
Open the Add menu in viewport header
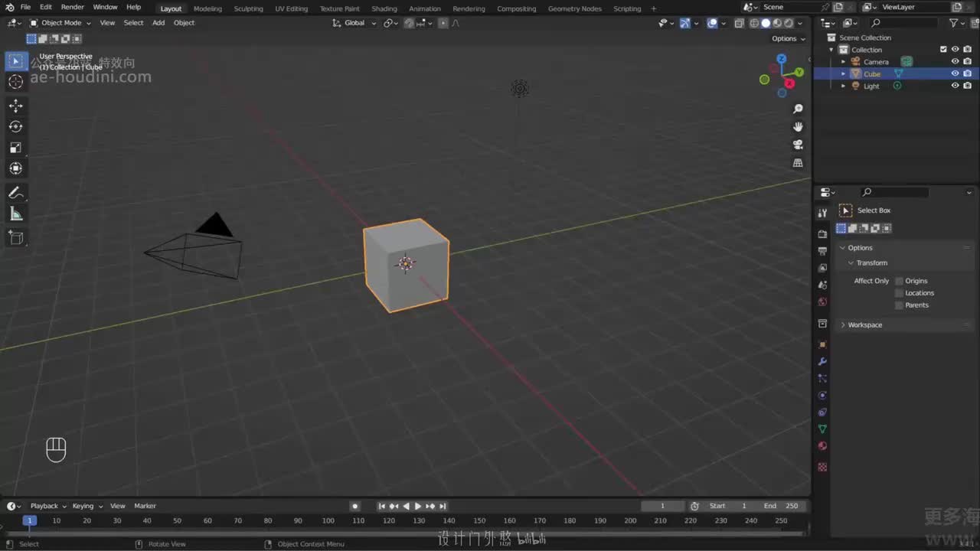click(x=158, y=23)
